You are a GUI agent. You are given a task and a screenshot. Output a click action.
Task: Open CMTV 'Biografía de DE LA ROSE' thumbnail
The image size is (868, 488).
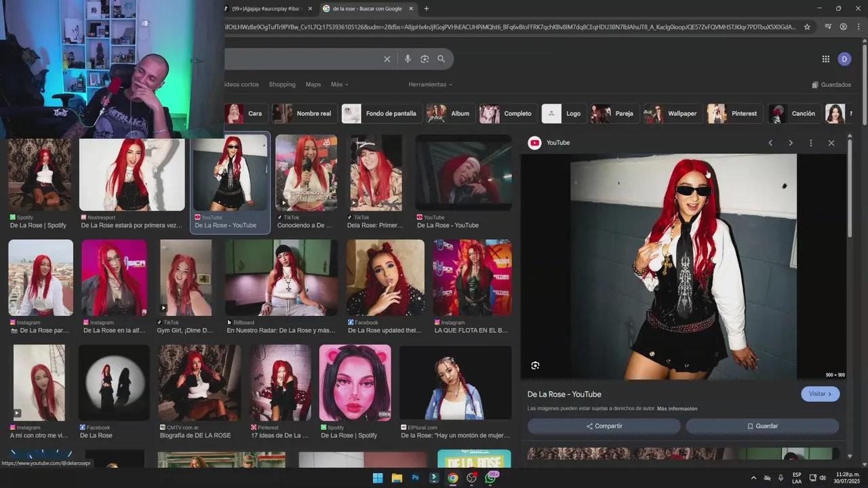pos(199,382)
